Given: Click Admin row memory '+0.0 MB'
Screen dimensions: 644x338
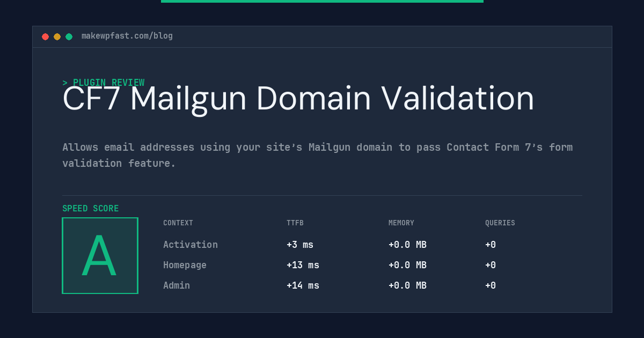Looking at the screenshot, I should point(407,285).
